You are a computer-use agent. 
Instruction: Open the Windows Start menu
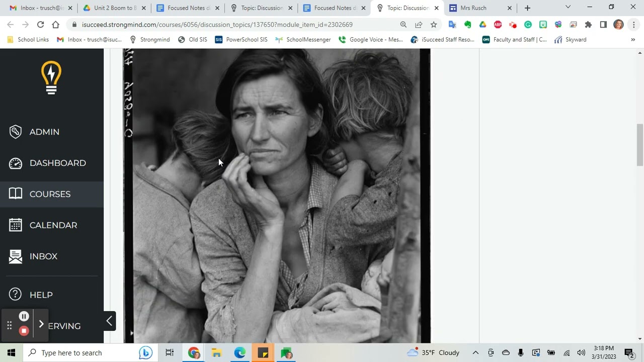tap(12, 353)
